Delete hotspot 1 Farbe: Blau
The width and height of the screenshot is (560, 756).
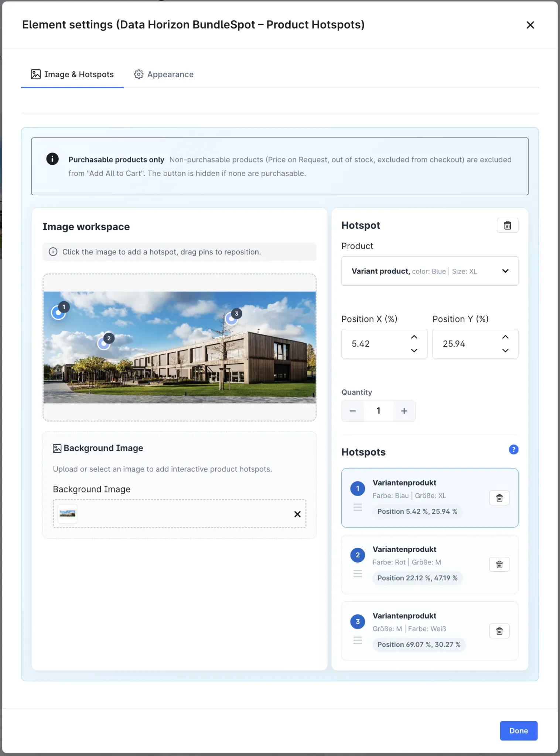pyautogui.click(x=499, y=498)
